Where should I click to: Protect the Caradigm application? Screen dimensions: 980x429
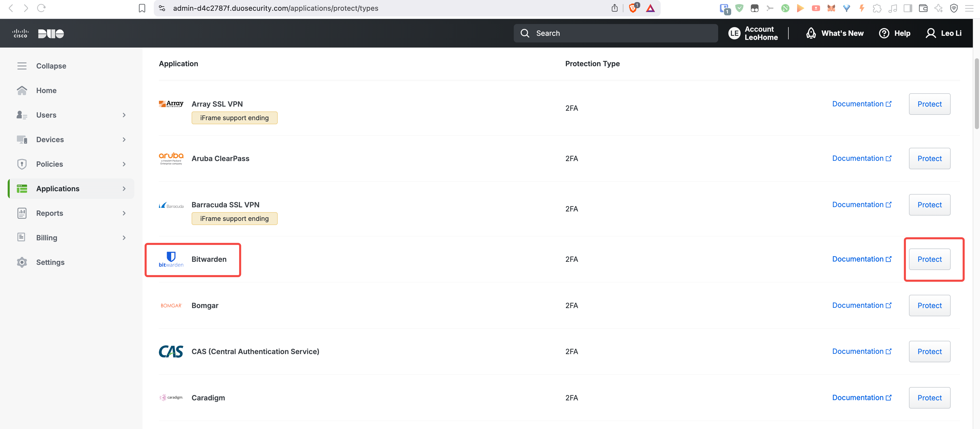[x=929, y=398]
